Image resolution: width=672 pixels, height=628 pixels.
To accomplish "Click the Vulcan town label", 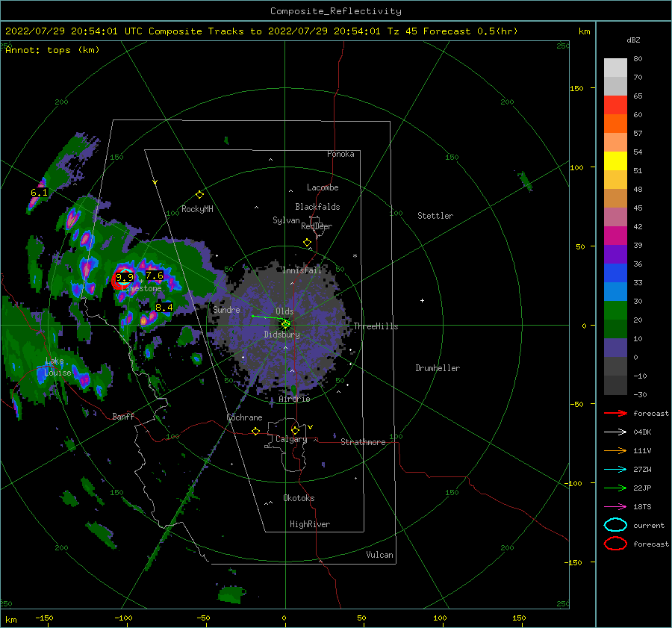I will pos(380,555).
